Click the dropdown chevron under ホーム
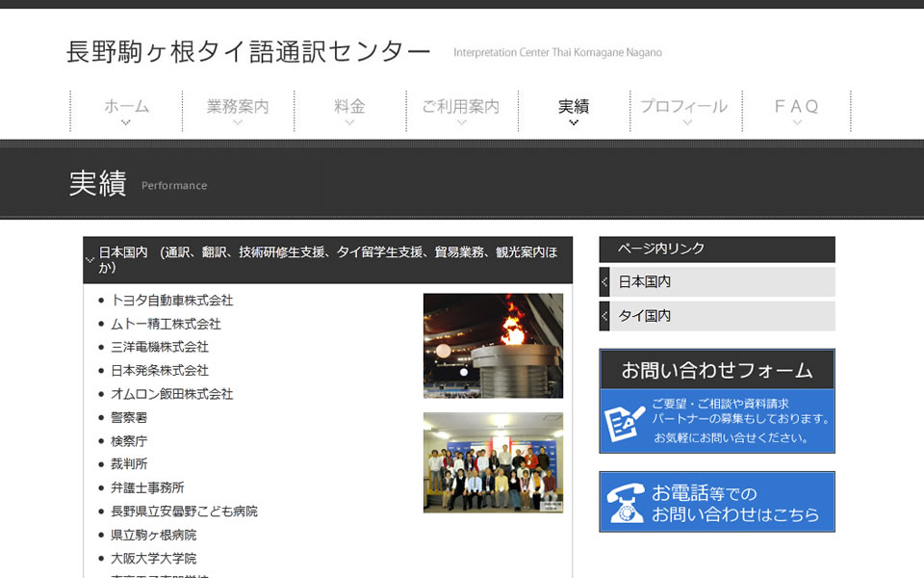 [x=125, y=122]
